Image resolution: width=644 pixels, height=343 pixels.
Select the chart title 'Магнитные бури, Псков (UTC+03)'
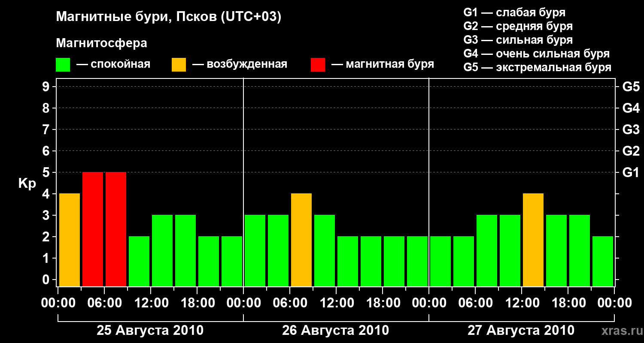coord(169,18)
